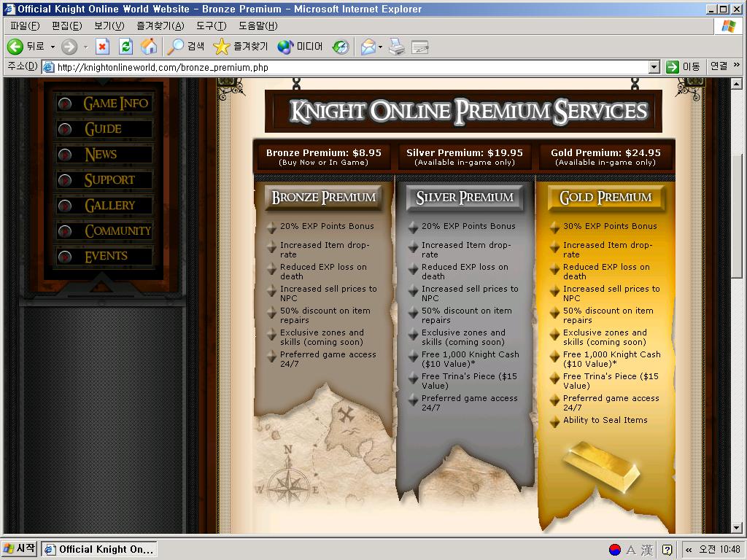Open the Support sidebar link
The height and width of the screenshot is (560, 747).
tap(104, 179)
